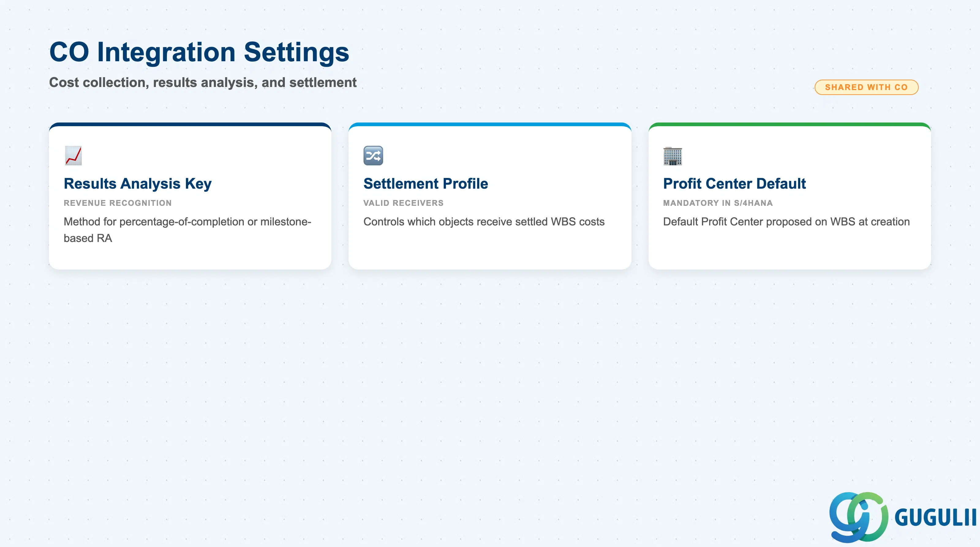Click the GUGULII swirl logo
This screenshot has height=547, width=980.
point(859,517)
